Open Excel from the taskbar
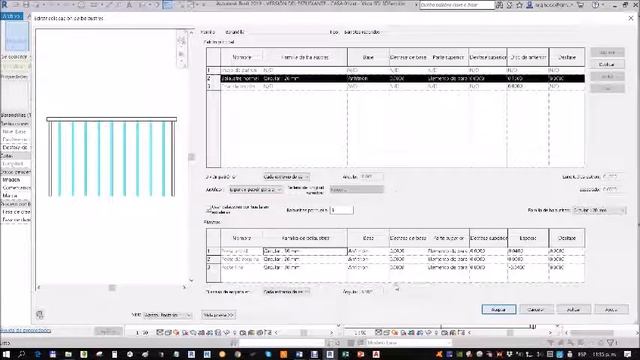 tap(346, 354)
